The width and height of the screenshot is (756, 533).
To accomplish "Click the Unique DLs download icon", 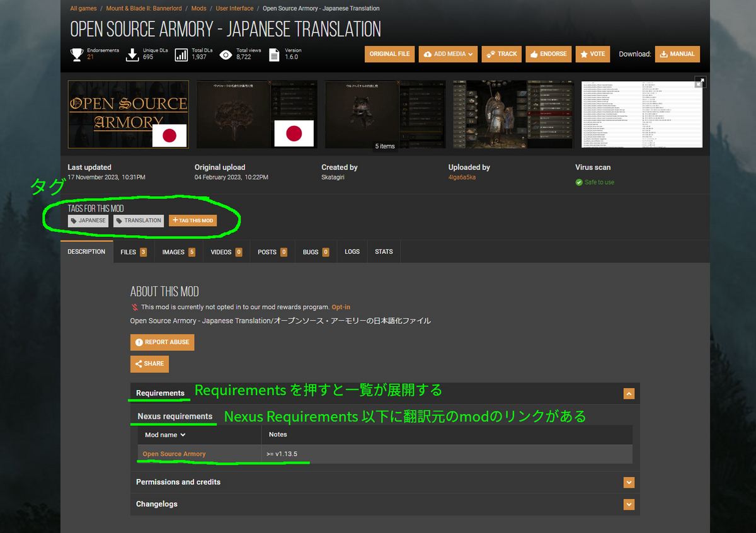I will (x=132, y=55).
